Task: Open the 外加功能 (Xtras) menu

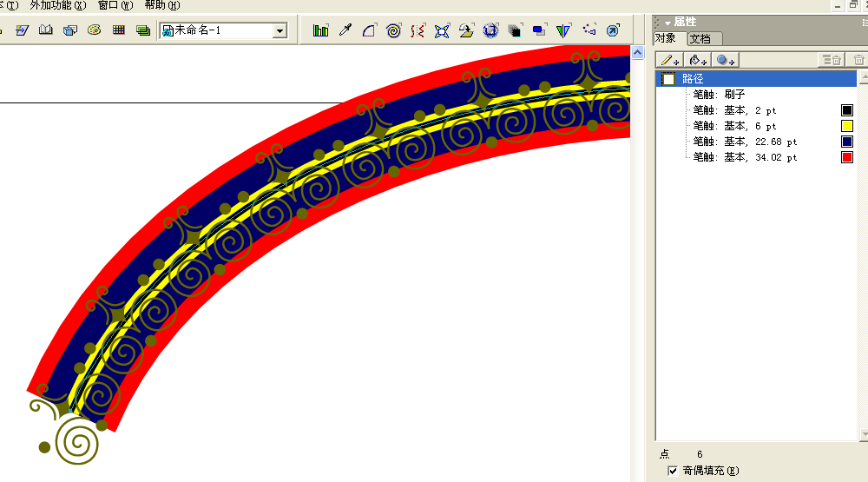Action: 58,5
